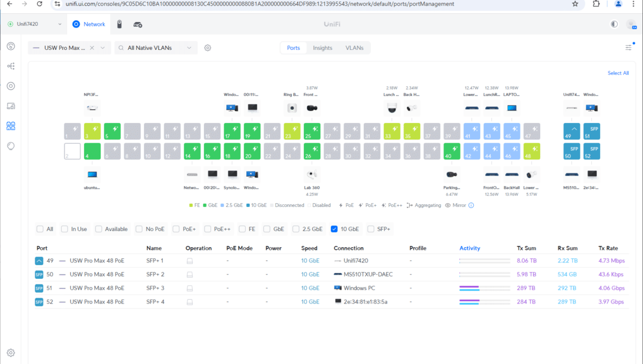Screen dimensions: 643x364
Task: Select port 25 in the switch diagram
Action: (312, 131)
